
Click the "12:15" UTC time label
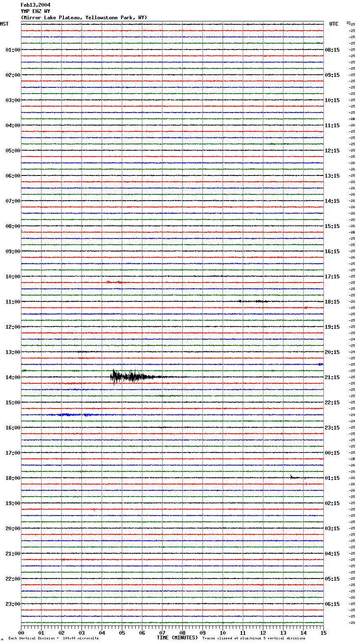[x=332, y=151]
